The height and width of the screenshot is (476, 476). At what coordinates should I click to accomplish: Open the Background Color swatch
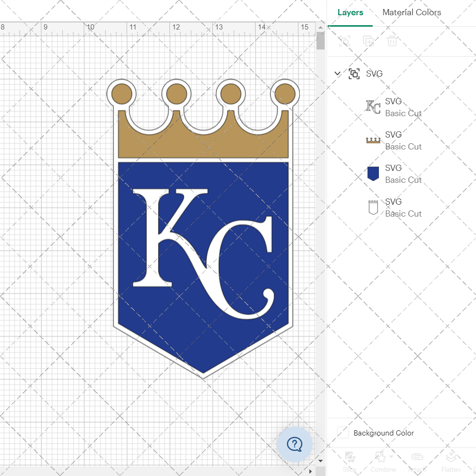point(343,432)
